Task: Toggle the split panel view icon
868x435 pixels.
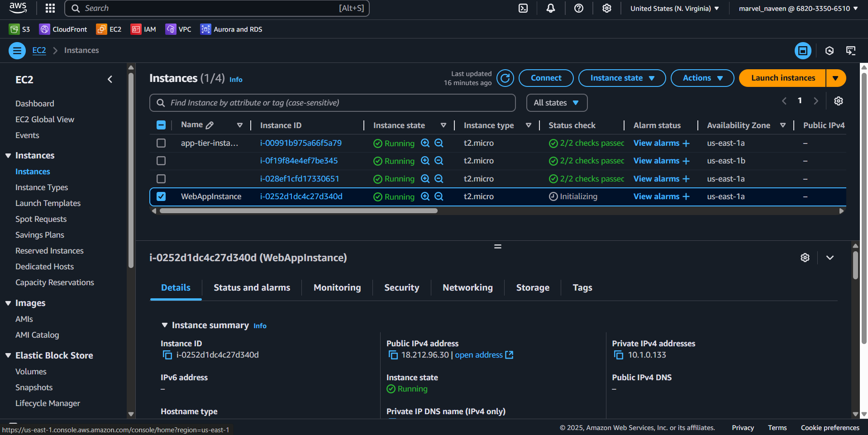Action: tap(803, 51)
